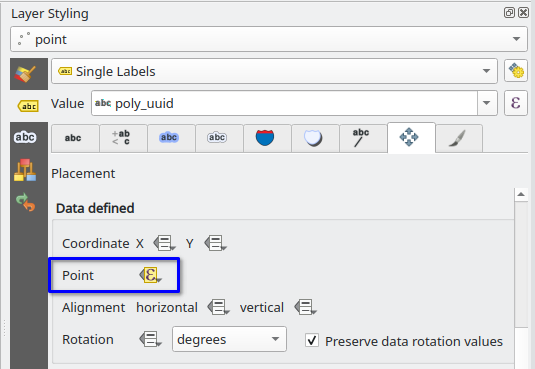This screenshot has height=369, width=535.
Task: Toggle Preserve data rotation values checkbox
Action: pos(312,340)
